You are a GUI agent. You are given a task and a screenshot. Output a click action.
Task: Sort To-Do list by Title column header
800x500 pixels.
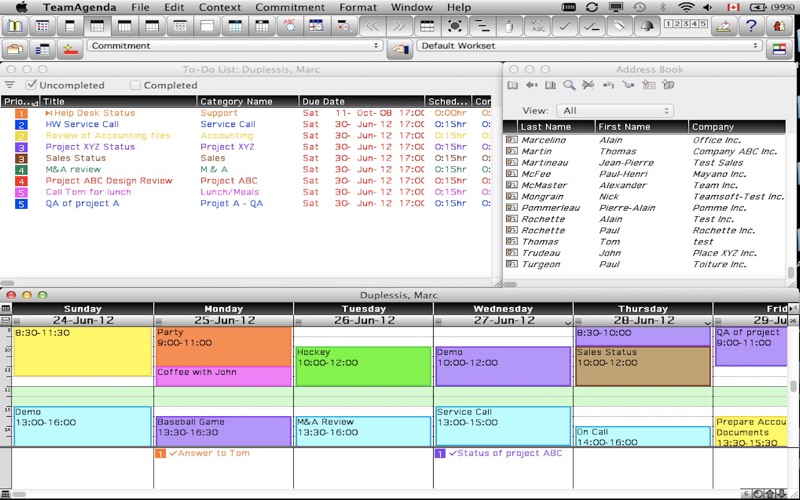(118, 101)
